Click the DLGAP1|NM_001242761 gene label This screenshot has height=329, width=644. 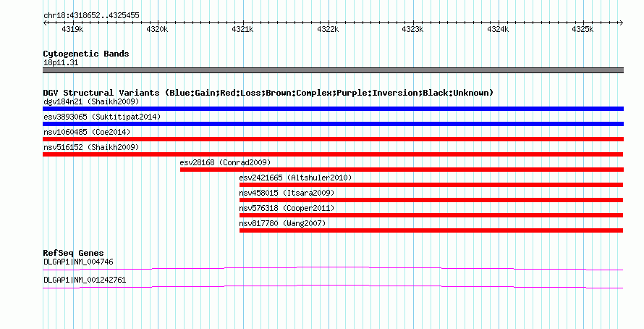85,280
